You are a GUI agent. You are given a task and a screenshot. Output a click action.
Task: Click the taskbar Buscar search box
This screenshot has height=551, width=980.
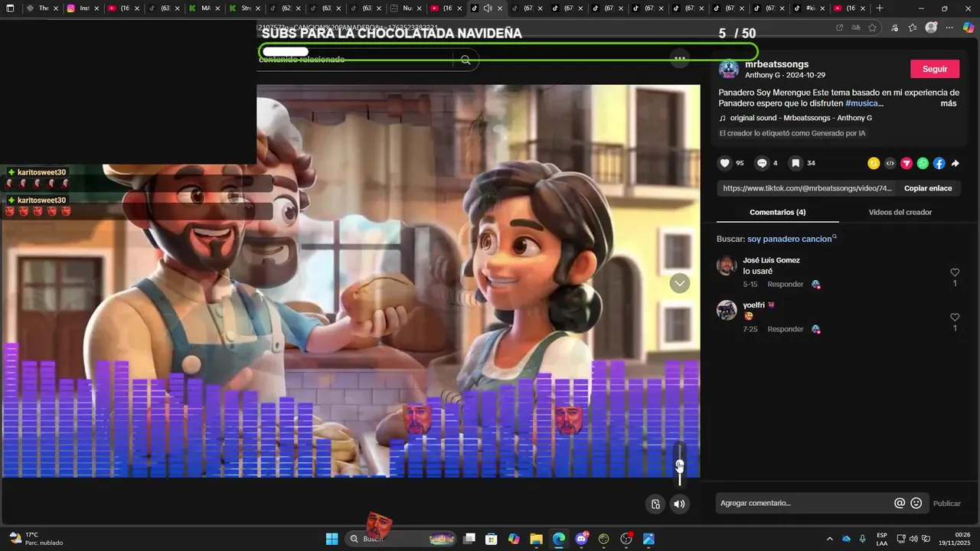(400, 539)
